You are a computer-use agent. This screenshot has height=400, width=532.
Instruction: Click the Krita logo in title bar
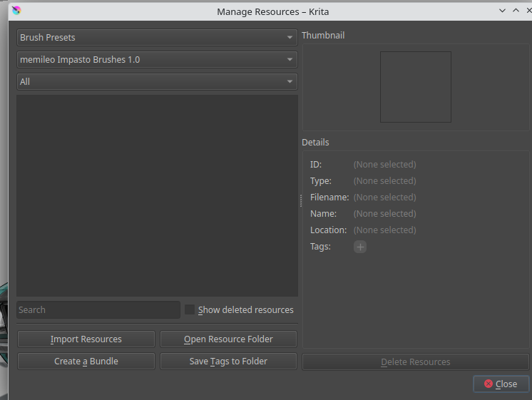point(16,10)
